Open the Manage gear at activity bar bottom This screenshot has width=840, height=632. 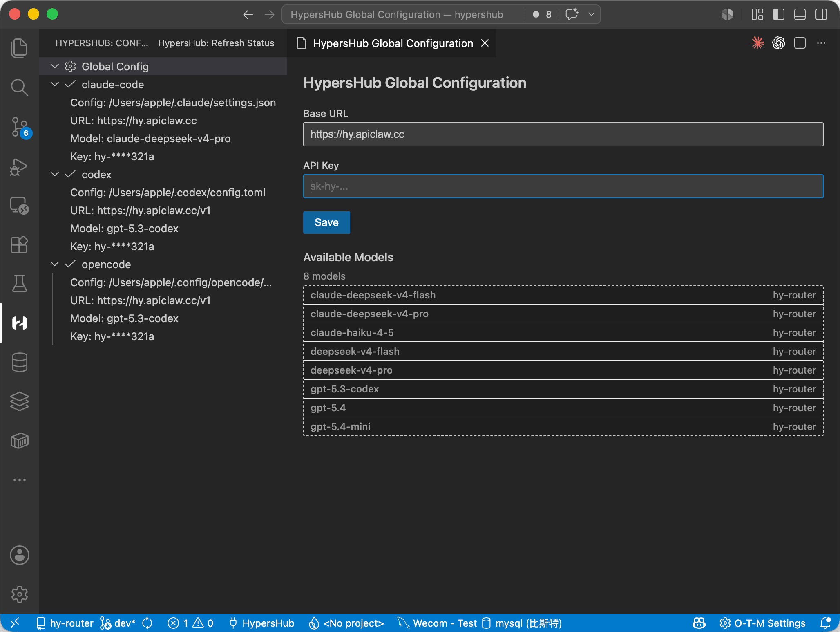pos(19,594)
